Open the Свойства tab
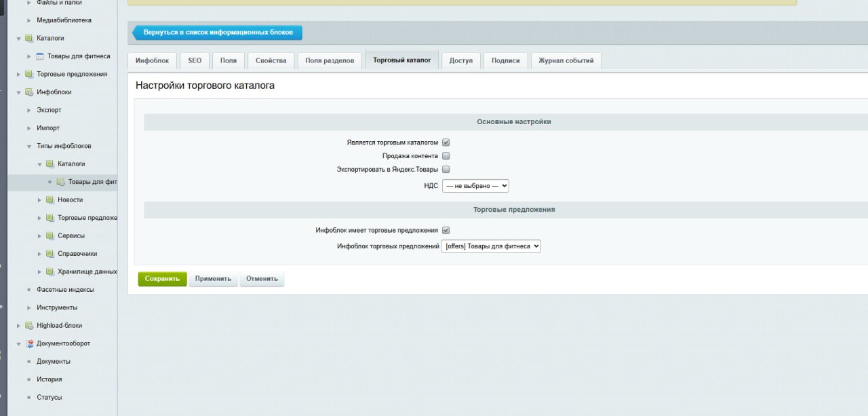The width and height of the screenshot is (868, 416). click(x=271, y=60)
